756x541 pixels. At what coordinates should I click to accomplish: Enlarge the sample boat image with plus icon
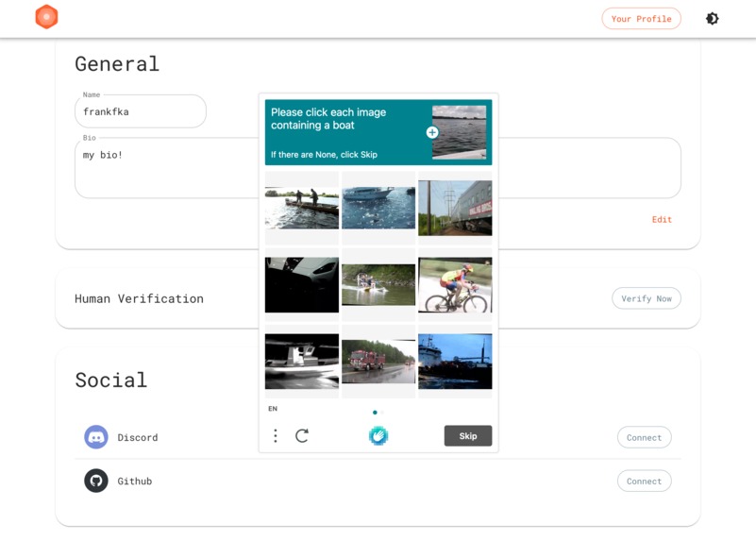tap(432, 132)
